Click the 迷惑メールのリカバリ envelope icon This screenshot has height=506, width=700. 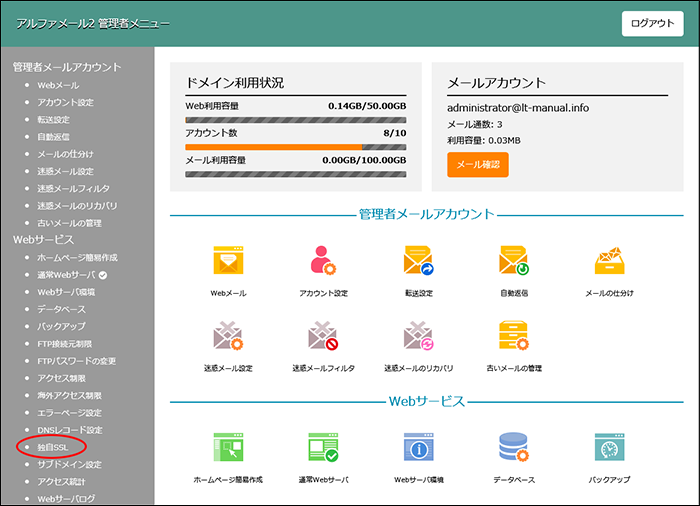(x=419, y=335)
